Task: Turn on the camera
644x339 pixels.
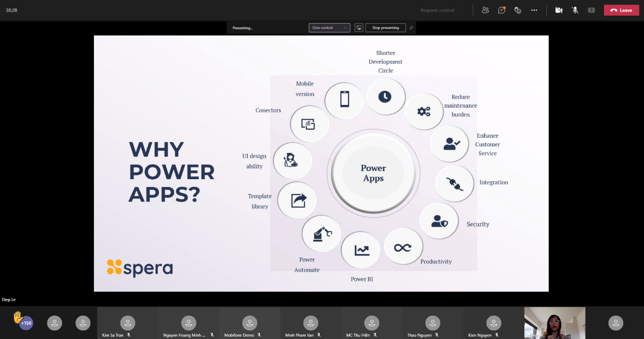Action: [x=559, y=10]
